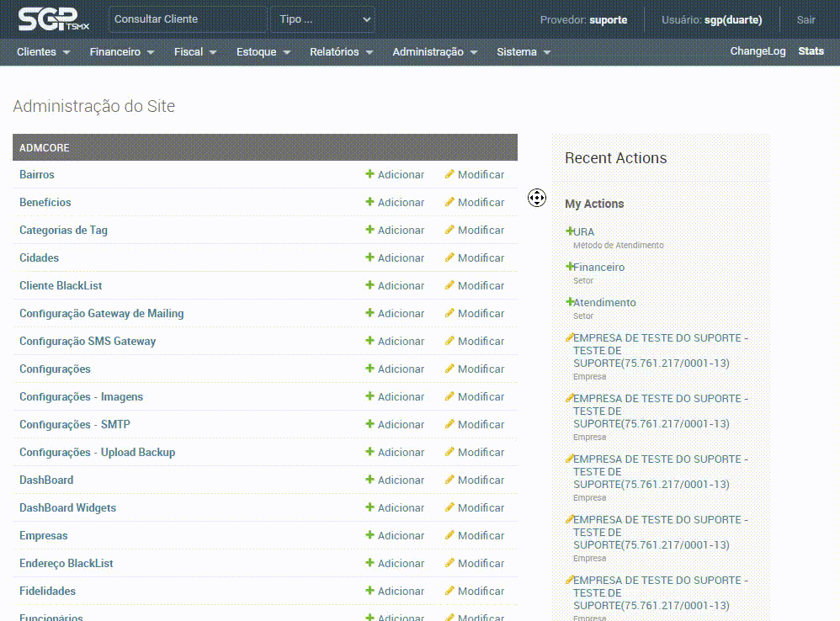Open the Fiscal menu

click(194, 52)
